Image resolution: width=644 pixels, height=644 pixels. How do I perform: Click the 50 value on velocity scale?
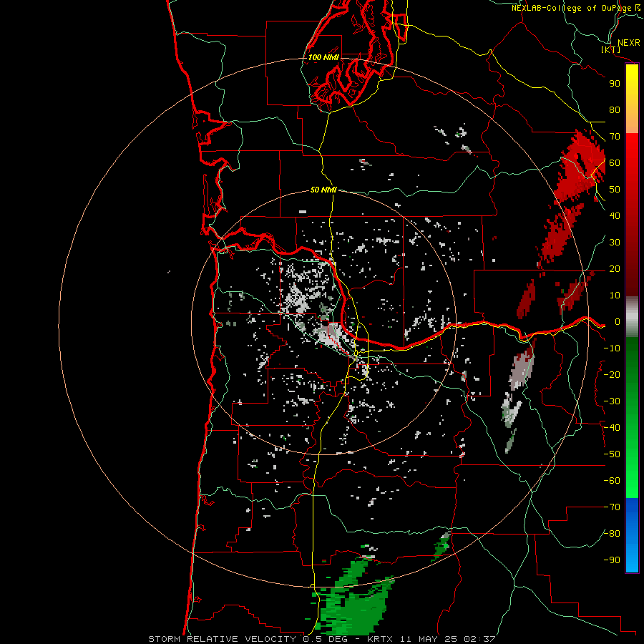pyautogui.click(x=615, y=190)
